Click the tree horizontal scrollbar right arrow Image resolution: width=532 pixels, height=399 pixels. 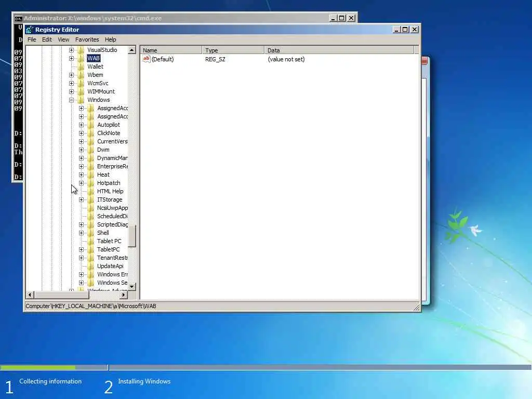(x=124, y=295)
